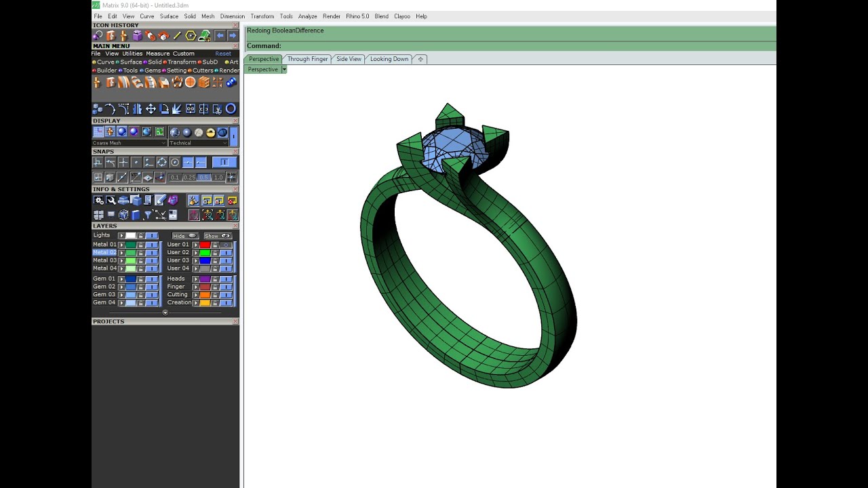Image resolution: width=868 pixels, height=488 pixels.
Task: Open the Technical display mode dropdown
Action: tap(198, 143)
